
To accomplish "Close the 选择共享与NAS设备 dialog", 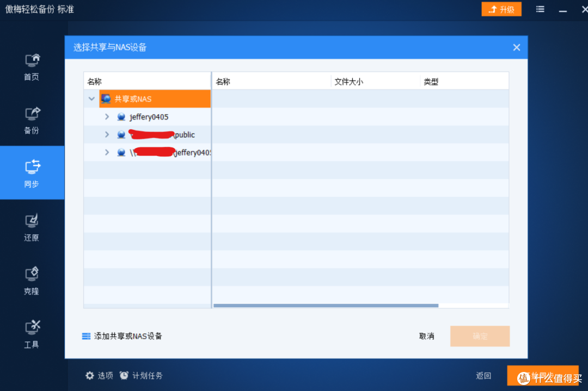I will point(516,47).
